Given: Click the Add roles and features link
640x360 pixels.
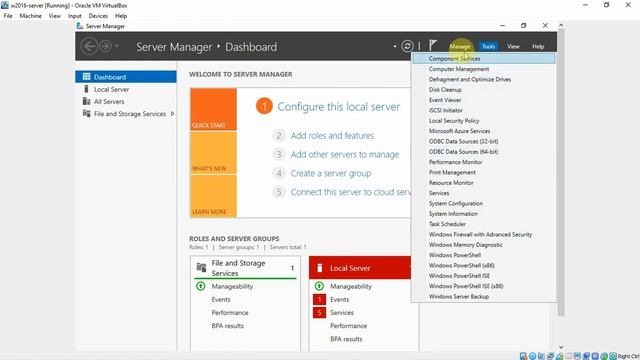Looking at the screenshot, I should [332, 136].
